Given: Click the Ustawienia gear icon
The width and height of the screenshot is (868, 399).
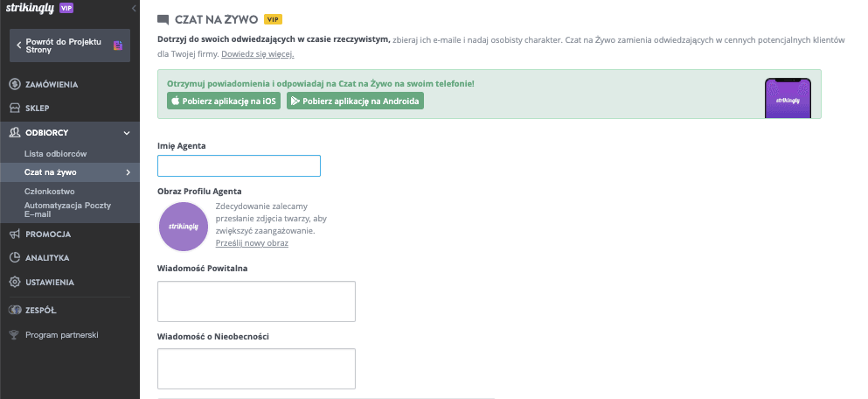Looking at the screenshot, I should tap(15, 282).
